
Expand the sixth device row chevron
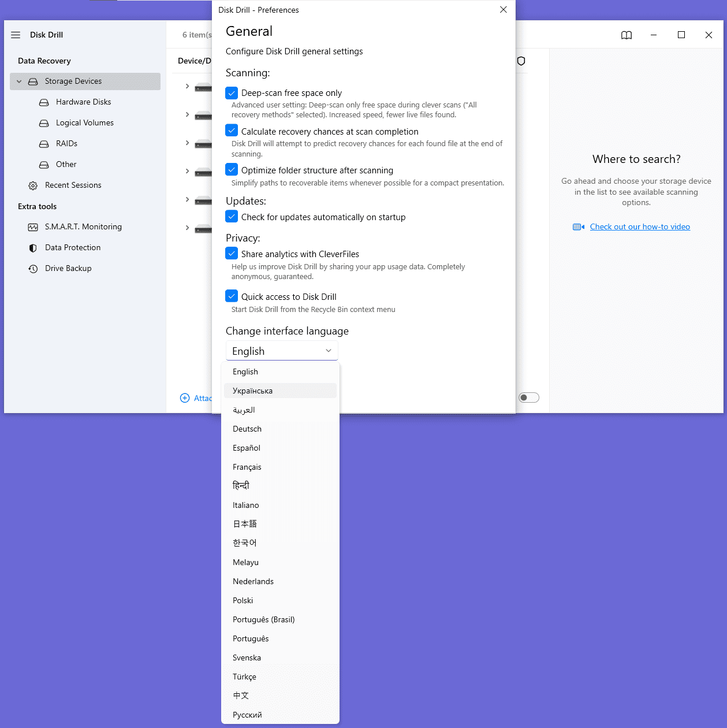point(187,228)
